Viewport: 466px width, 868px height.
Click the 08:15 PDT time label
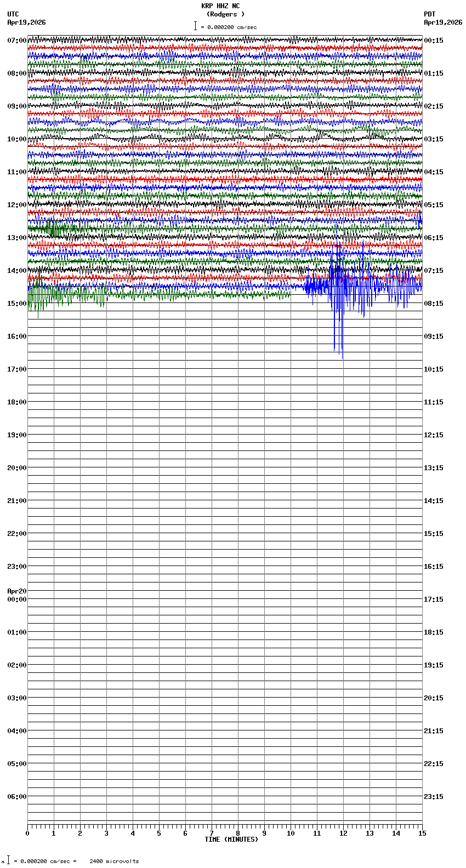(434, 304)
